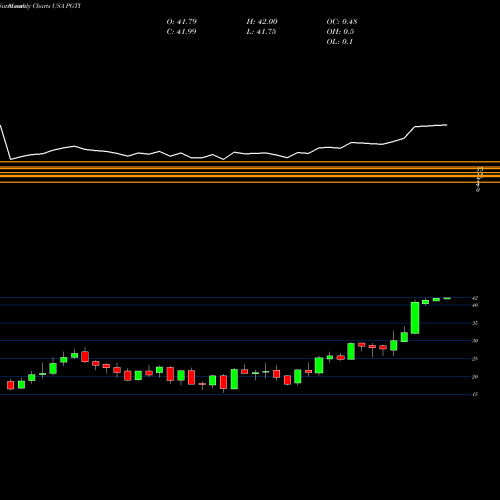Click the OC: 0.48 reading
Viewport: 500px width, 500px height.
(342, 22)
